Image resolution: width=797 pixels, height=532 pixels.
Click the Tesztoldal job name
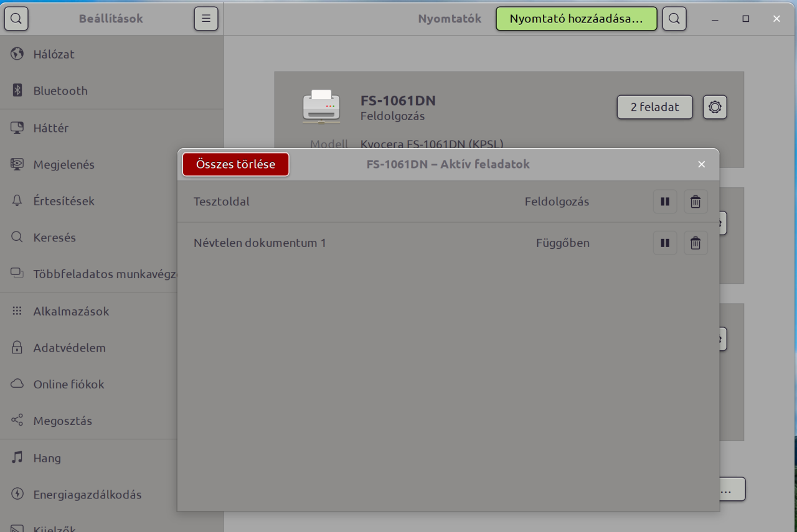222,202
